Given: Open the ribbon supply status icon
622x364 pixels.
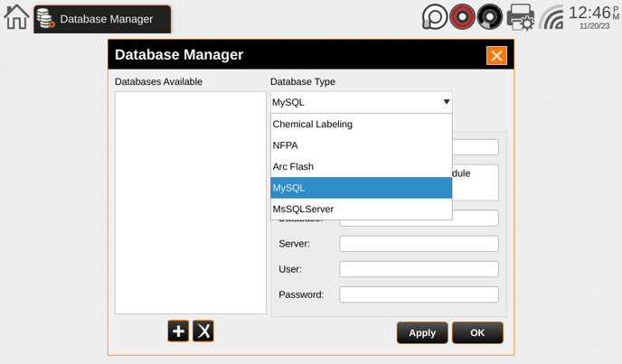Looking at the screenshot, I should [x=434, y=17].
